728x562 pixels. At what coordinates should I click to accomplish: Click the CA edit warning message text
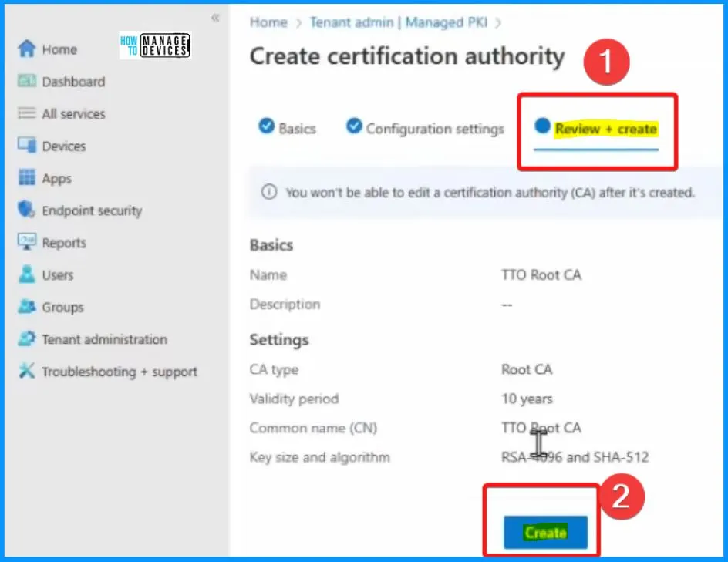tap(490, 192)
